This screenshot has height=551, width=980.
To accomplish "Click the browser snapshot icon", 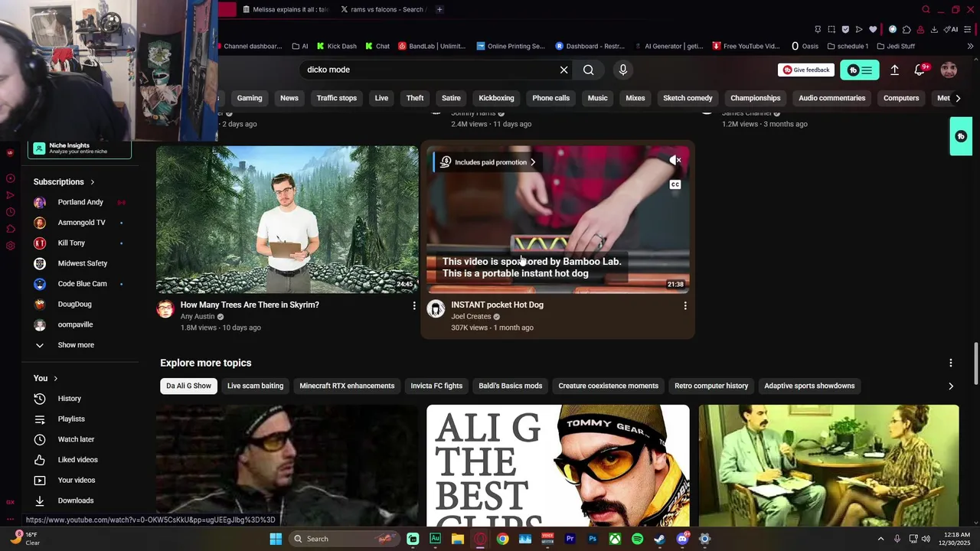I will point(831,29).
